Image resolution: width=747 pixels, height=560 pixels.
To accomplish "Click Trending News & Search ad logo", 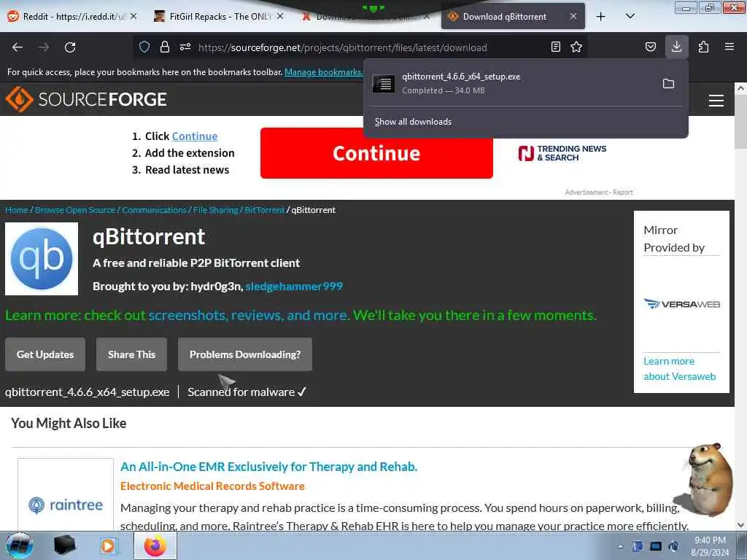I will pyautogui.click(x=562, y=153).
